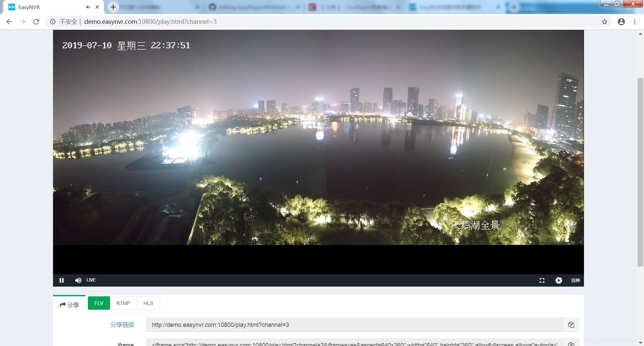Image resolution: width=644 pixels, height=346 pixels.
Task: Switch to the RTMP tab
Action: 123,303
